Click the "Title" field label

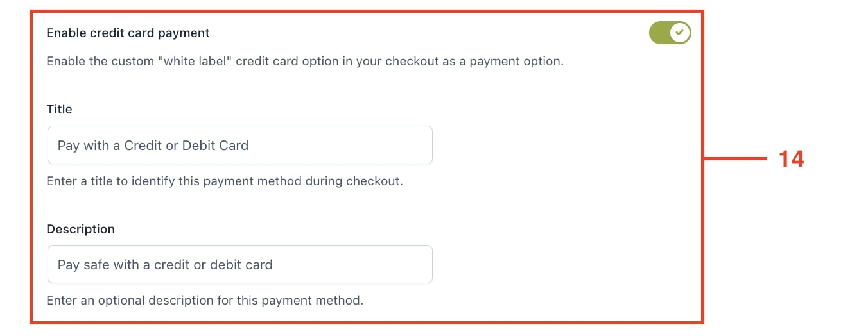(59, 109)
